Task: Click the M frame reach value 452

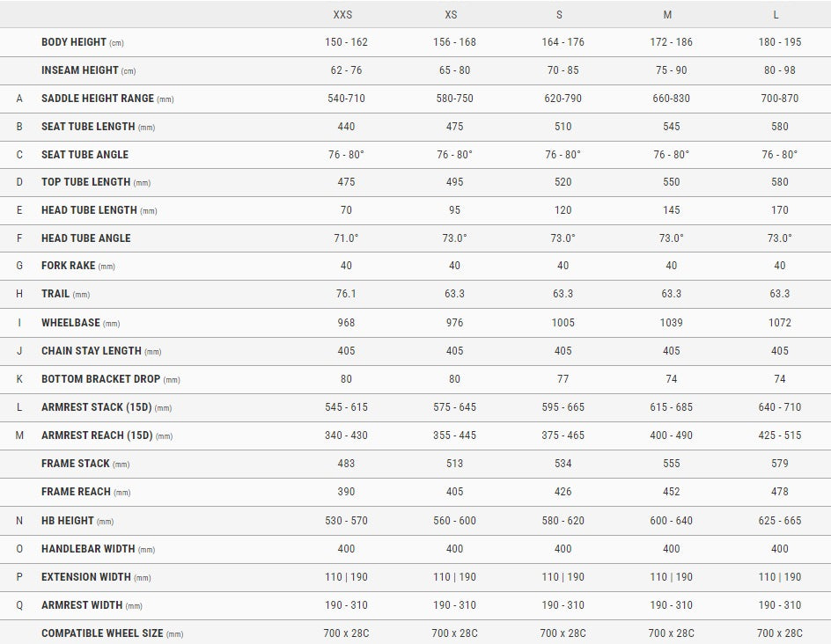Action: (671, 492)
